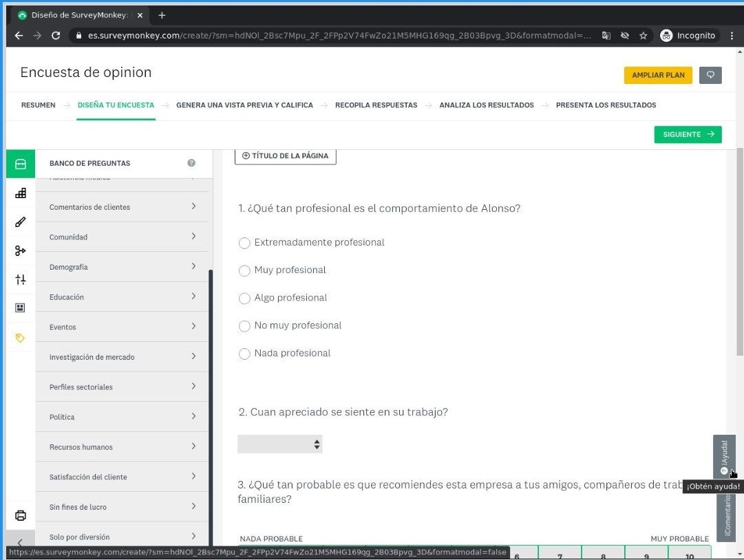Viewport: 744px width, 560px height.
Task: Reload the page
Action: pos(56,36)
